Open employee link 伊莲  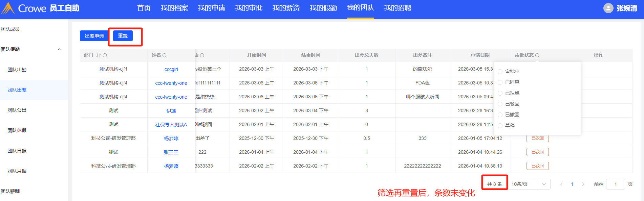(171, 111)
